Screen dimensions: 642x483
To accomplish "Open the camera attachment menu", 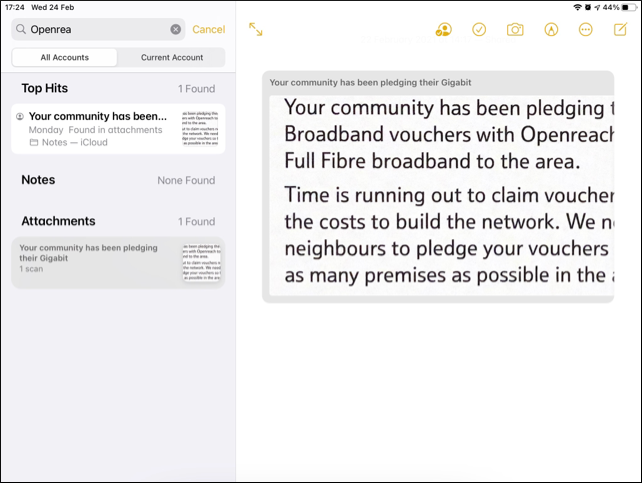I will [x=515, y=29].
